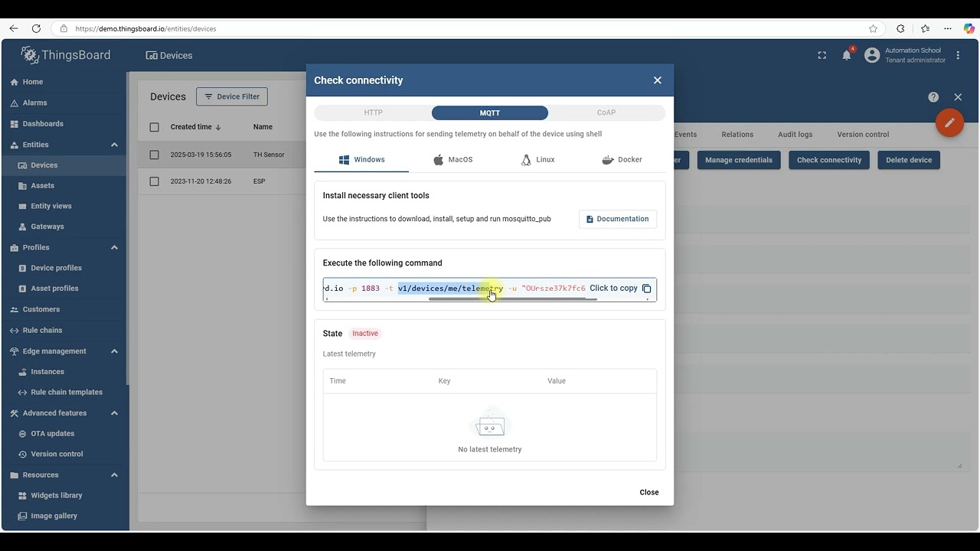Screen dimensions: 980x551
Task: Open Device profiles in the sidebar
Action: (64, 269)
